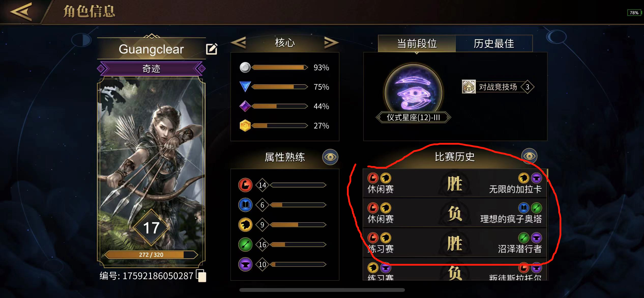
Task: Tap the 272 / 320 experience bar
Action: pyautogui.click(x=151, y=255)
